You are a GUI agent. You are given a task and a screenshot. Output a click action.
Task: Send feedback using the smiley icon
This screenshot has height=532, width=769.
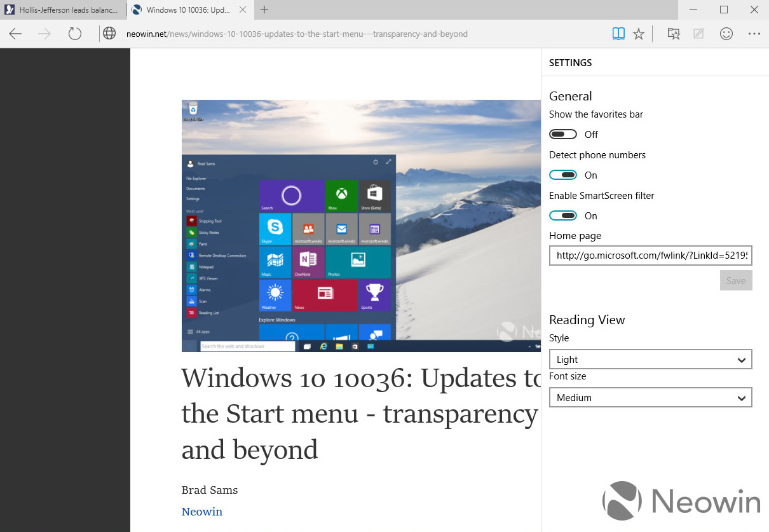pyautogui.click(x=726, y=34)
